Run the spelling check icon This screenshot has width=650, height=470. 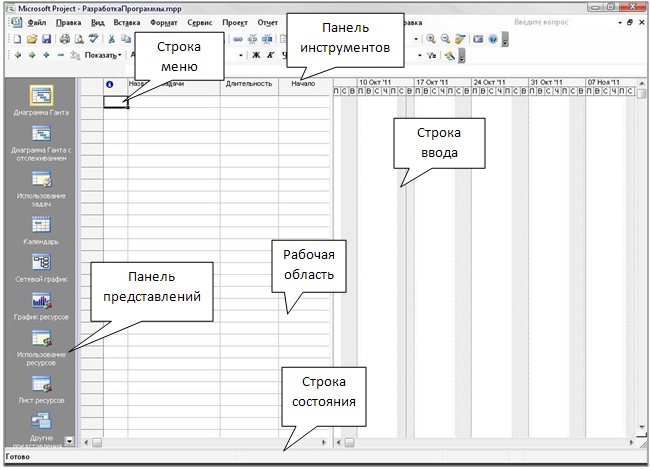coord(94,39)
